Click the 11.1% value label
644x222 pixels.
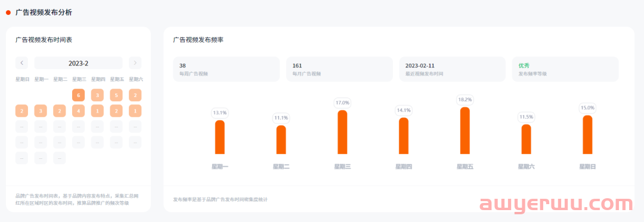(x=281, y=118)
